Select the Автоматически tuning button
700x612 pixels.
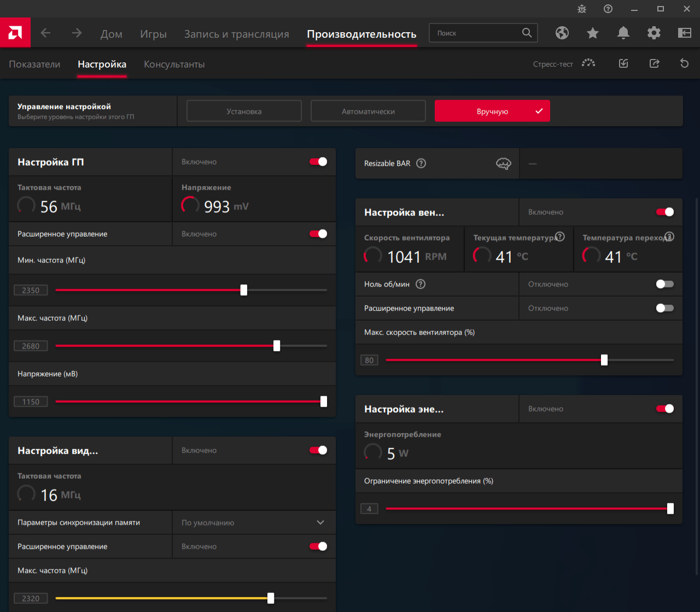pyautogui.click(x=368, y=111)
